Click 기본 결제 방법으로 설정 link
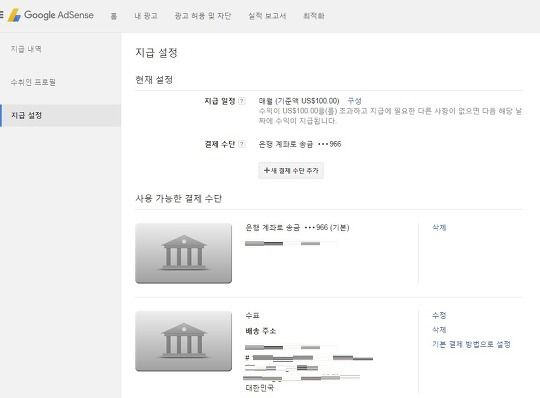Screen dimensions: 540x398 pyautogui.click(x=471, y=344)
